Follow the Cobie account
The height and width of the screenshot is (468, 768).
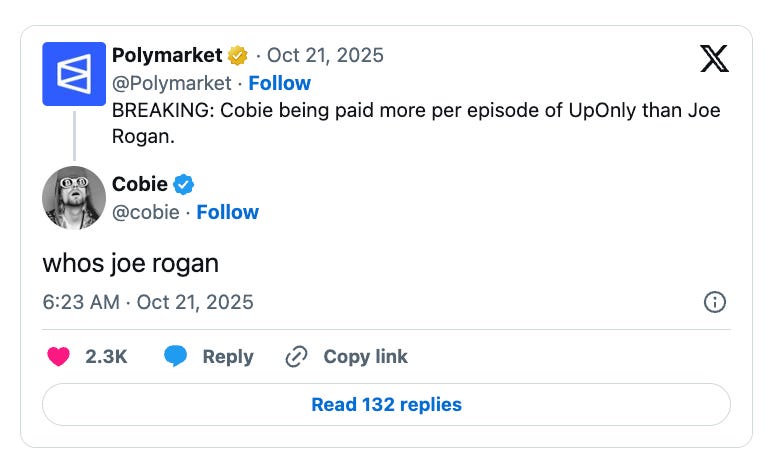227,212
